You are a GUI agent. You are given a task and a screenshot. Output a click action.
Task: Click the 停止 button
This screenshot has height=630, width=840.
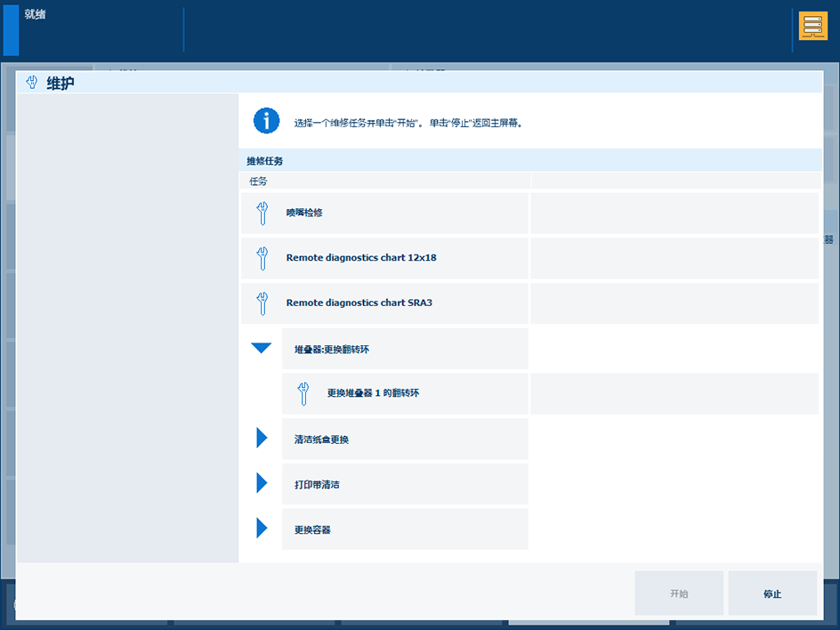(x=772, y=593)
